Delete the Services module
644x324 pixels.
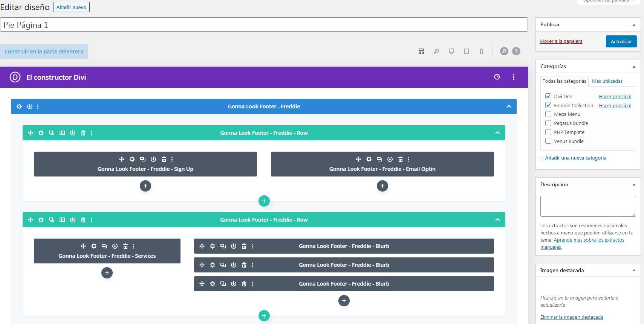point(125,246)
